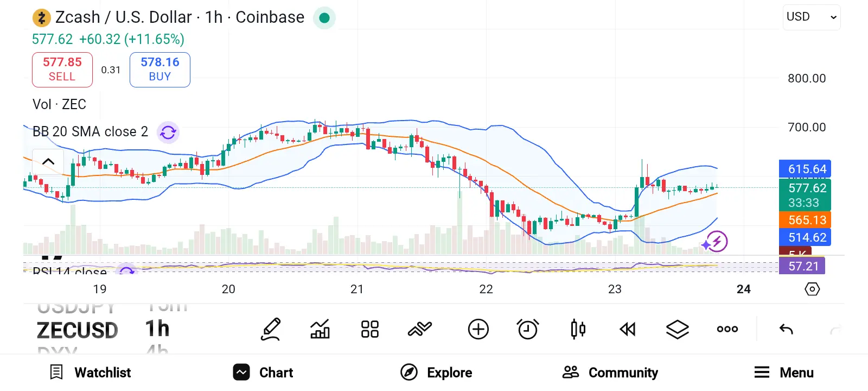Open chart settings gear on time axis
This screenshot has height=391, width=868.
point(812,289)
